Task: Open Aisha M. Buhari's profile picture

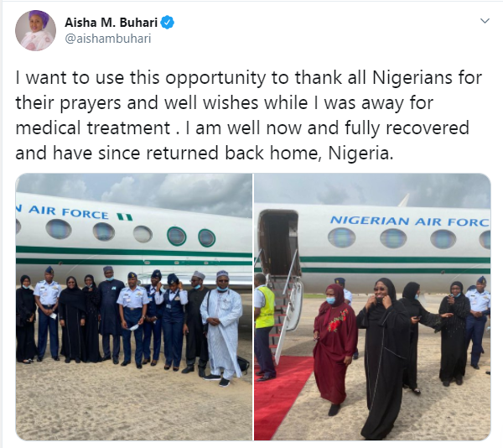Action: pyautogui.click(x=35, y=30)
